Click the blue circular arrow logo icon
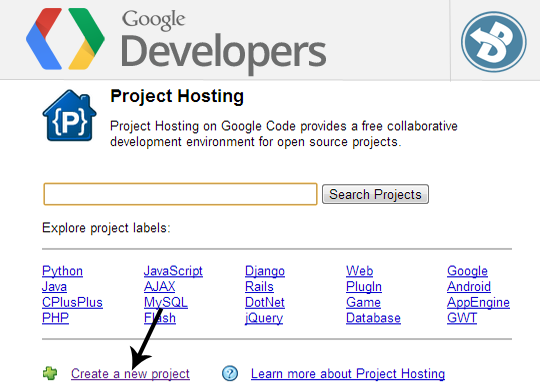Image resolution: width=540 pixels, height=389 pixels. coord(494,42)
